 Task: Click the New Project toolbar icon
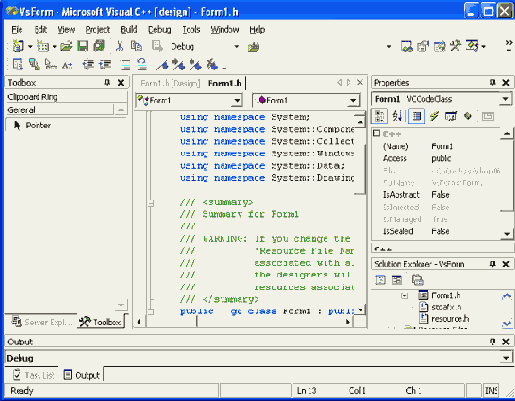18,46
